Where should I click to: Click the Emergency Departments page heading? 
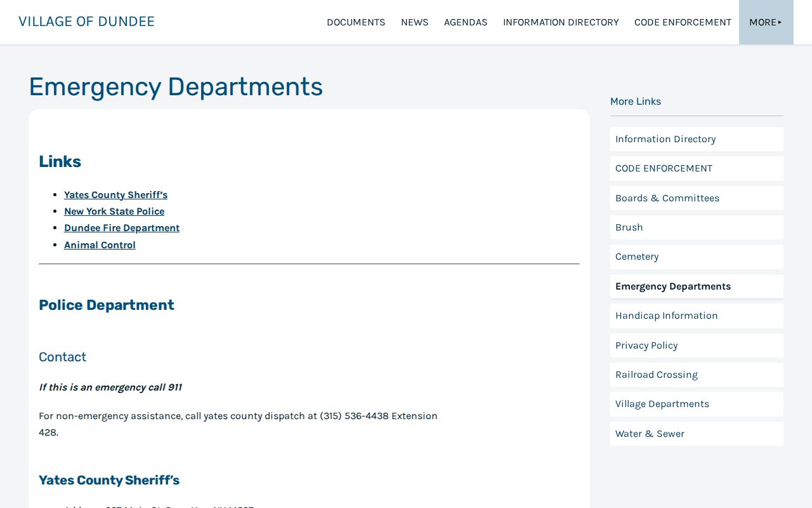176,87
